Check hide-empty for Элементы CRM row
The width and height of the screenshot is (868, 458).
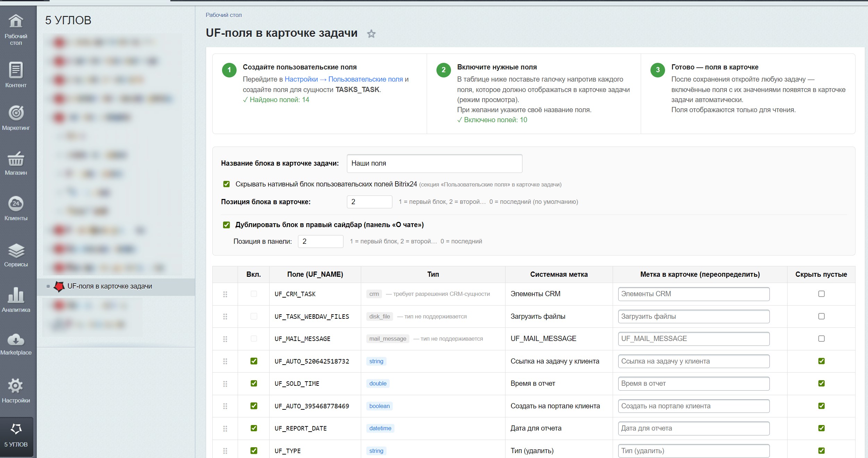coord(822,294)
